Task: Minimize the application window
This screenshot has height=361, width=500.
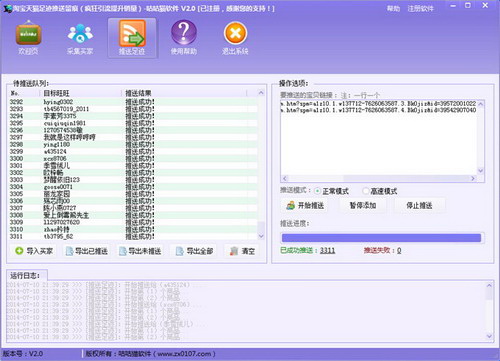Action: pyautogui.click(x=453, y=6)
